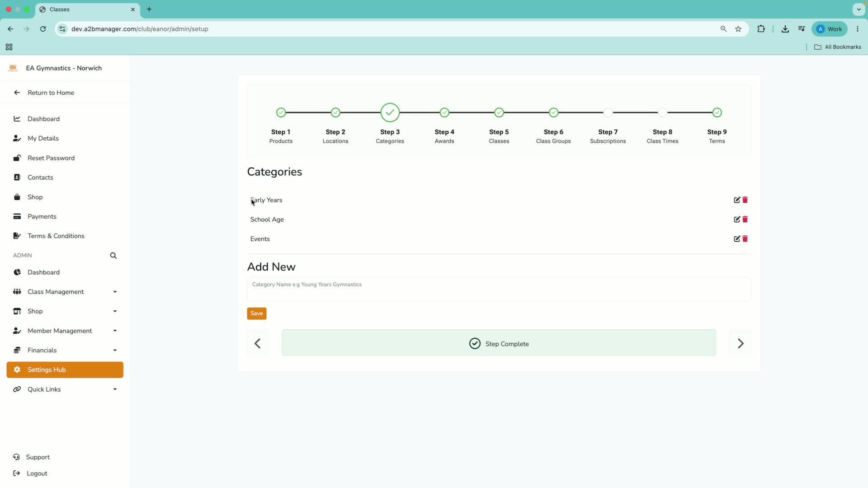Reload the browser page
Viewport: 868px width, 488px height.
[x=43, y=29]
